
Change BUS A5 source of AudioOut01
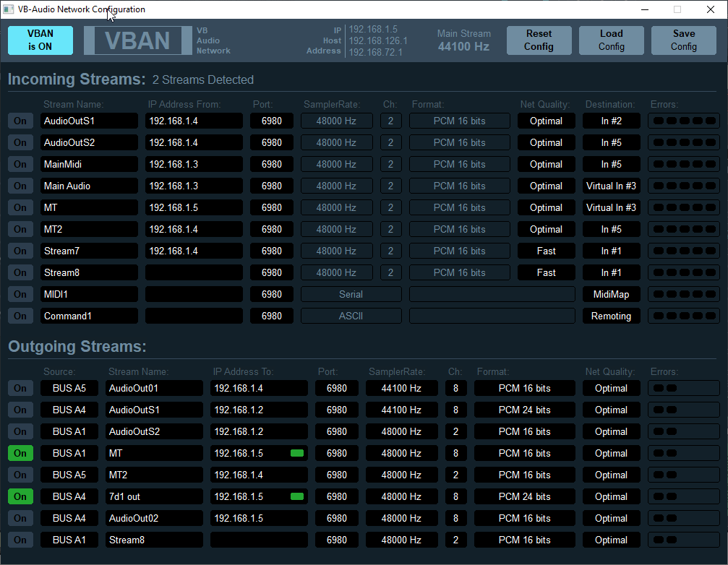click(x=69, y=388)
